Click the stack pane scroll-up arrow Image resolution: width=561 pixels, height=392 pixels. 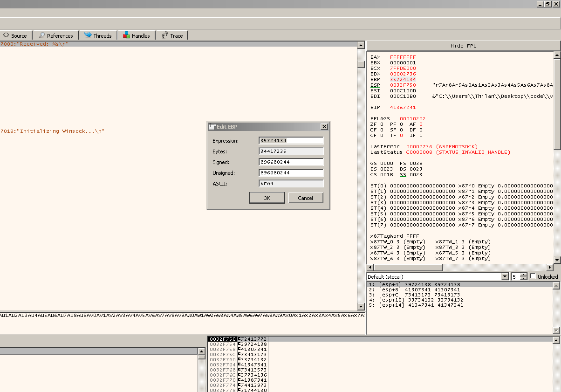pos(557,341)
